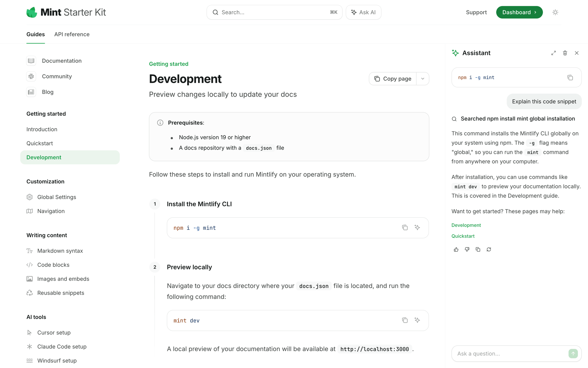The image size is (588, 368).
Task: Copy the mint dev code block
Action: point(405,320)
